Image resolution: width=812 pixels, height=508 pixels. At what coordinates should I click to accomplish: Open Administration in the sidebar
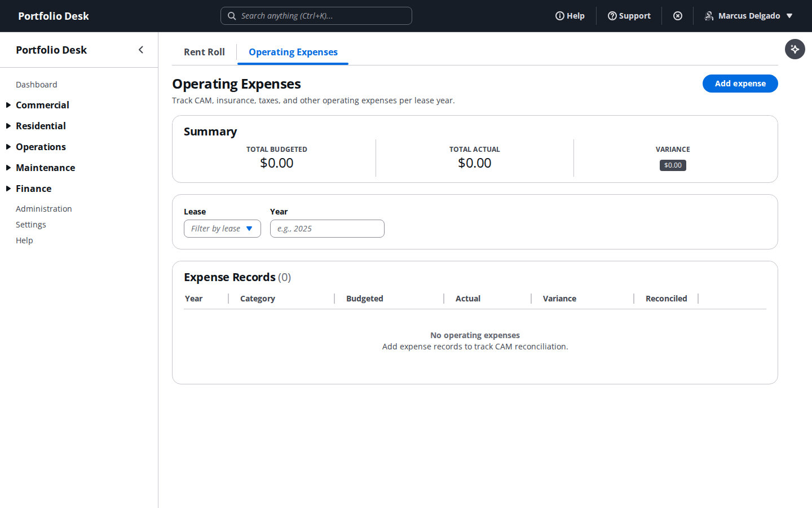(x=44, y=209)
